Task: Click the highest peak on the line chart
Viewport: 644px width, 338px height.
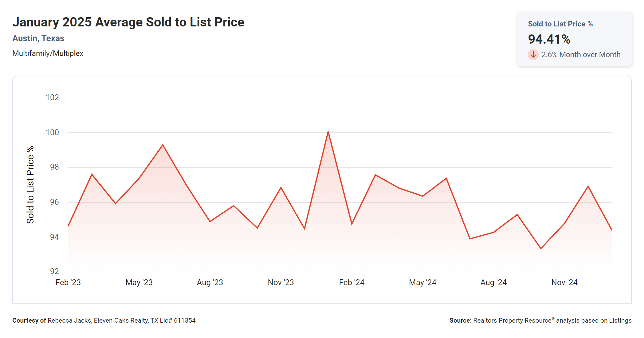Action: click(328, 132)
